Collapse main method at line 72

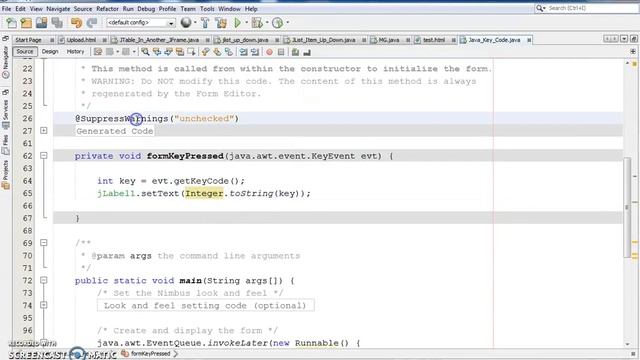pyautogui.click(x=44, y=280)
